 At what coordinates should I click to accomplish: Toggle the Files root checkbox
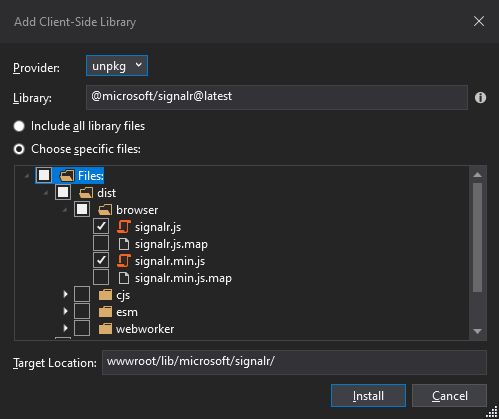44,175
